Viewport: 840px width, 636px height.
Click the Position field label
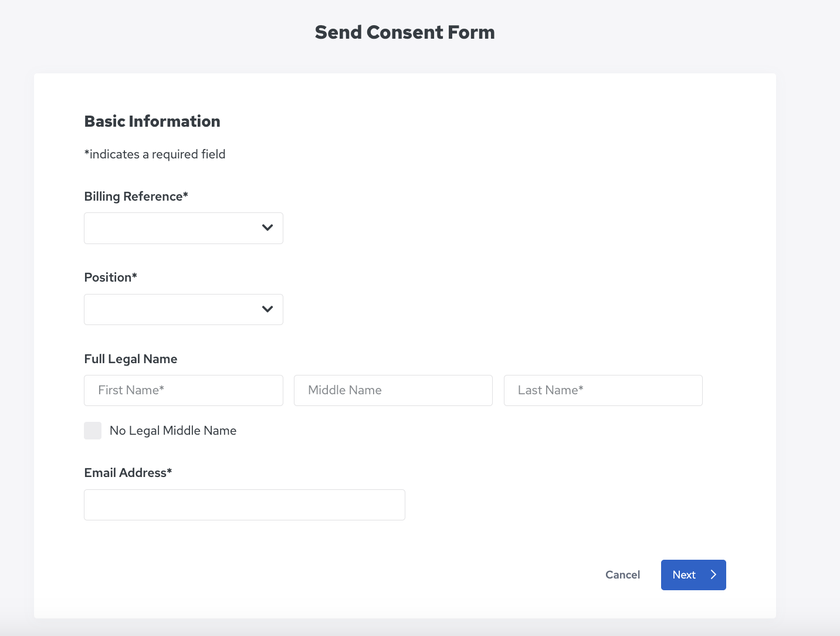(110, 277)
